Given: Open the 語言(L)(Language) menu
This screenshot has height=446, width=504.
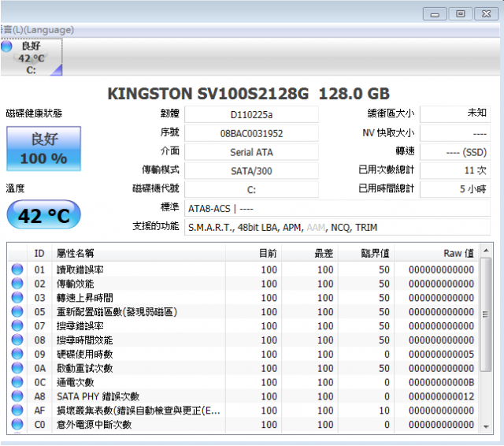Looking at the screenshot, I should tap(37, 30).
